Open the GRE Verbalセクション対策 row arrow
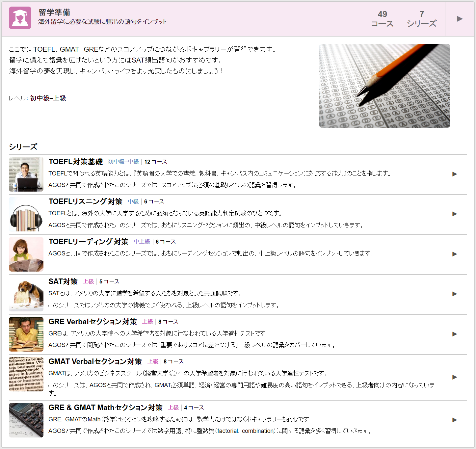 [455, 334]
